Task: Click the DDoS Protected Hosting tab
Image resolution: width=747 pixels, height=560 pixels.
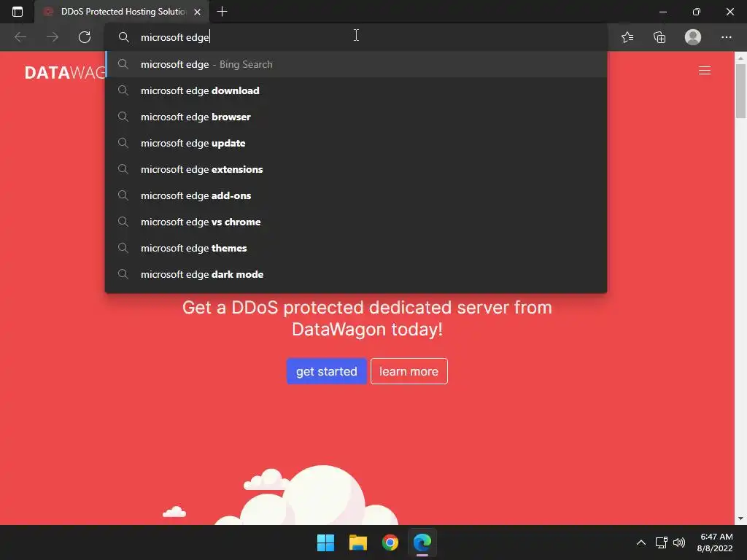Action: pos(122,12)
